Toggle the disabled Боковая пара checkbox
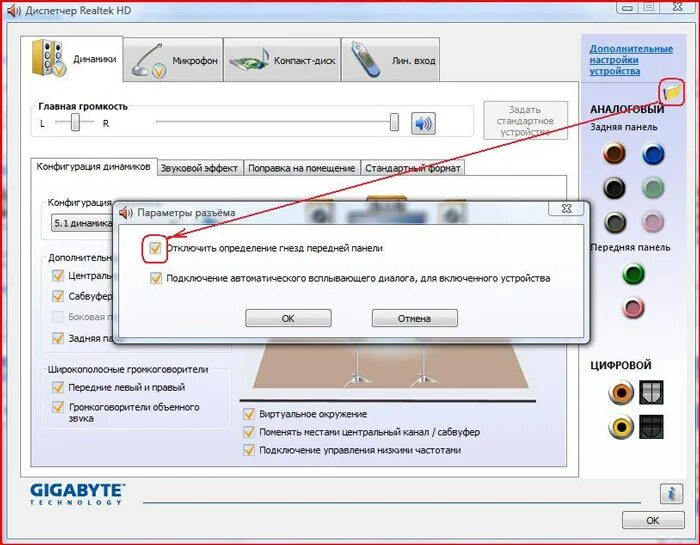This screenshot has width=700, height=545. [x=58, y=317]
